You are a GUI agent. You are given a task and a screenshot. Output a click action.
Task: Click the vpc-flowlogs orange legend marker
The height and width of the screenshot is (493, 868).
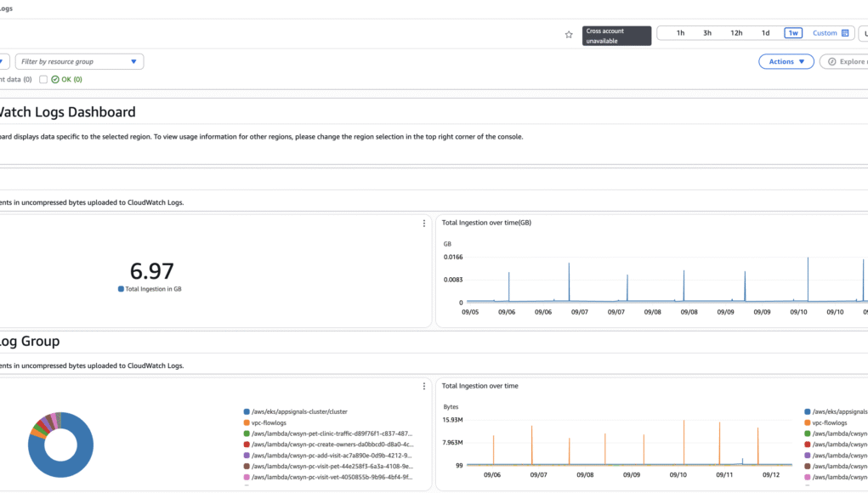tap(247, 422)
